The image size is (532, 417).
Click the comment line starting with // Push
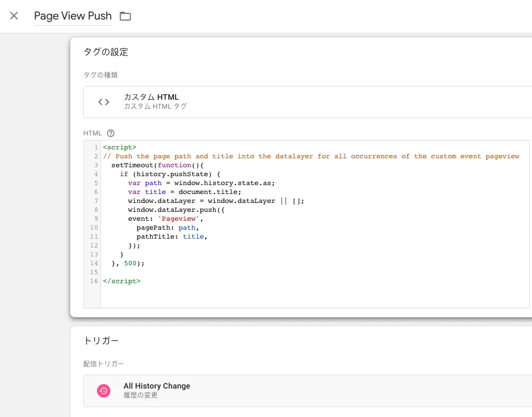(311, 157)
